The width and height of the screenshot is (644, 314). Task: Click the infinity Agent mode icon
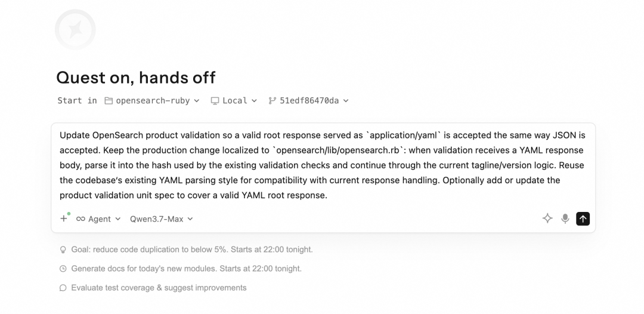81,219
